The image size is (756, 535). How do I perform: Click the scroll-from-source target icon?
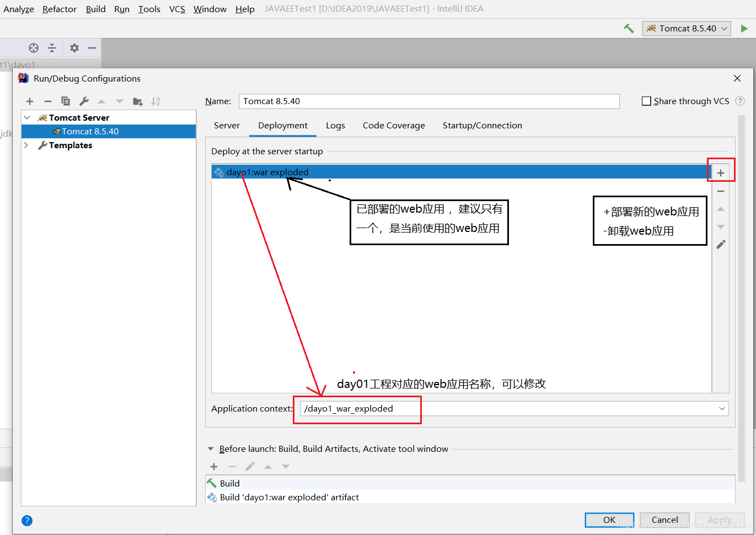[34, 48]
